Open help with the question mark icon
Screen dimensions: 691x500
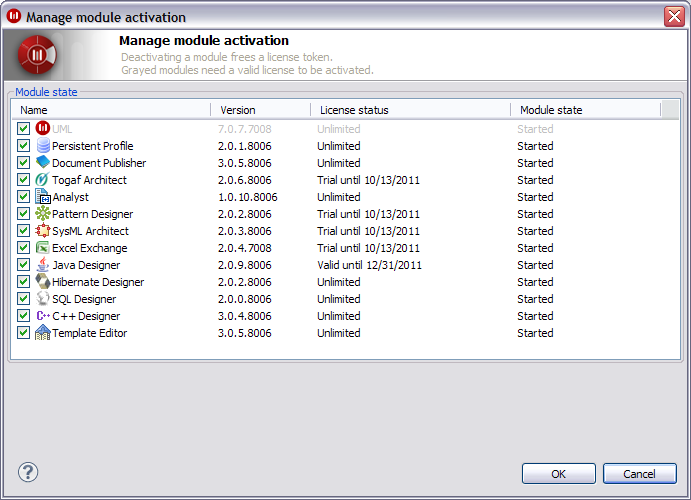point(28,472)
